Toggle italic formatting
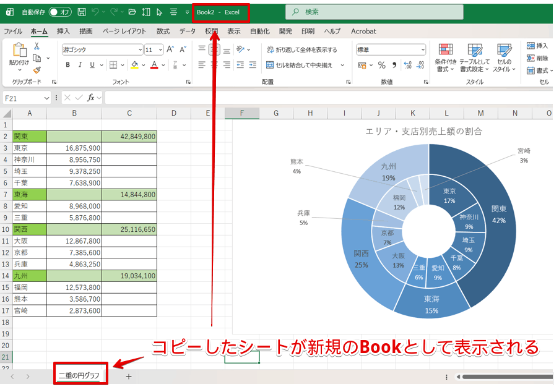This screenshot has height=392, width=559. [x=79, y=64]
